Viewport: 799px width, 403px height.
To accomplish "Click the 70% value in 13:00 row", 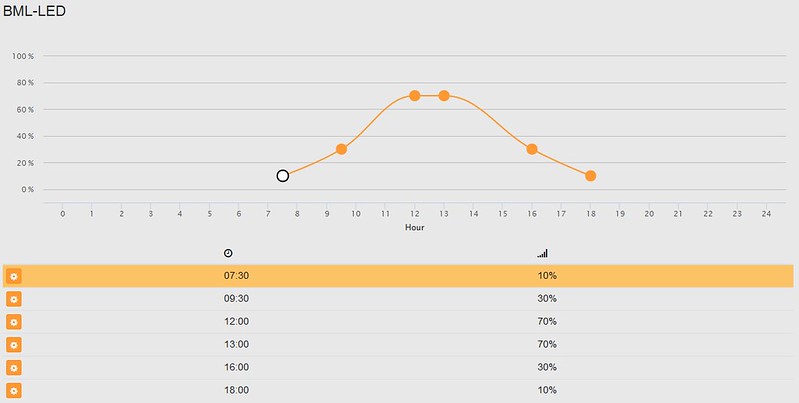I will [x=547, y=344].
